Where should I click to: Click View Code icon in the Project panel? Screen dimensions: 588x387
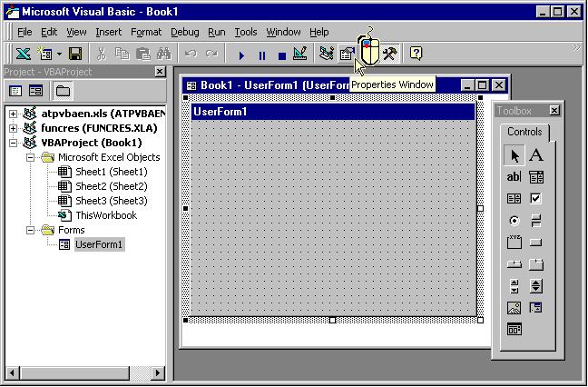coord(15,91)
